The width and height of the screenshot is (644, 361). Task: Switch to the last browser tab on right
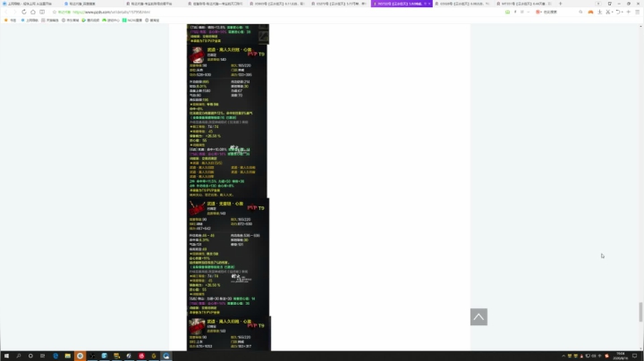click(524, 4)
